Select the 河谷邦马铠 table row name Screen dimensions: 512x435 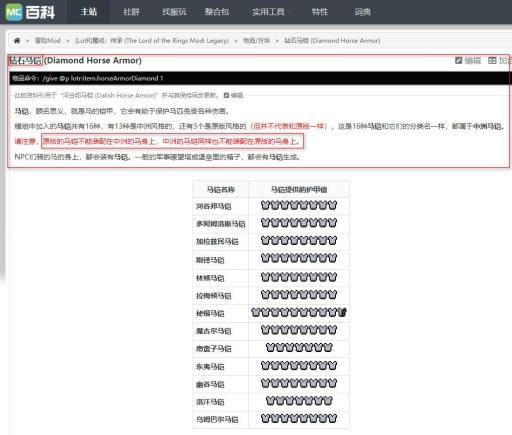click(213, 206)
